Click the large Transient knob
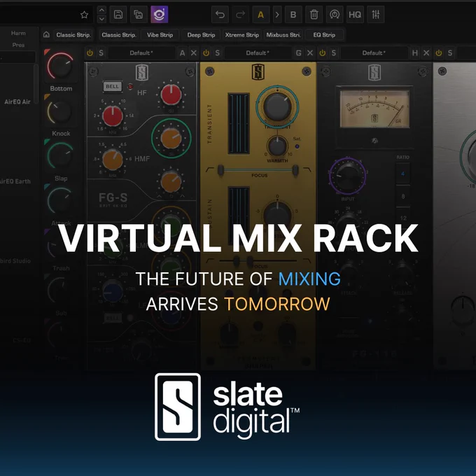 coord(277,105)
